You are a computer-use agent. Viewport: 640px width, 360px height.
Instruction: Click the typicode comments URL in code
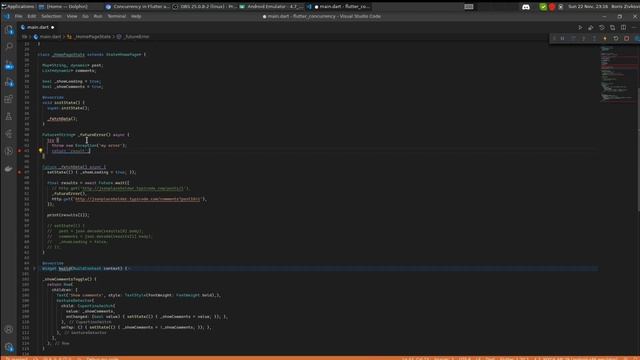point(138,199)
